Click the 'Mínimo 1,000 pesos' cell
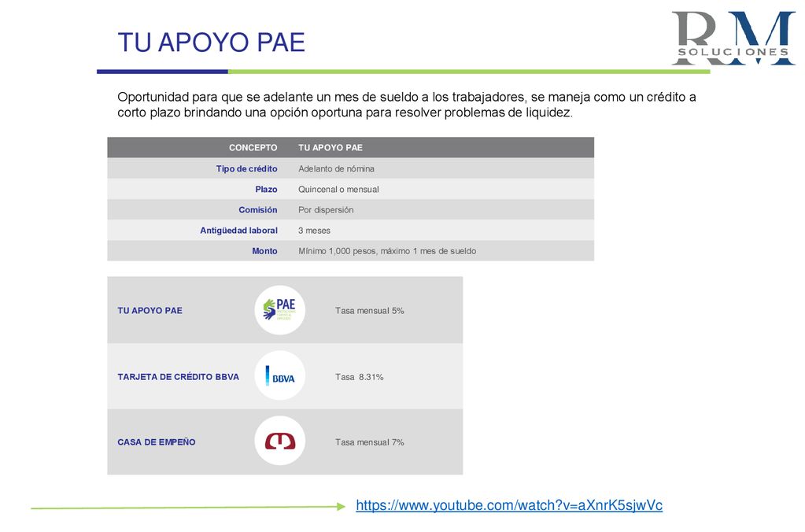This screenshot has width=805, height=532. [387, 250]
